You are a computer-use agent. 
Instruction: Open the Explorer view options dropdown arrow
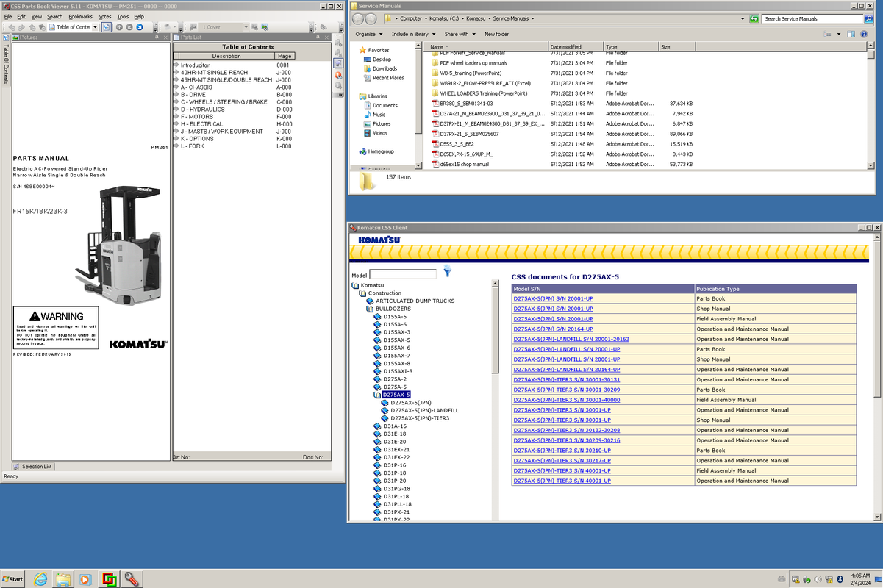coord(839,34)
